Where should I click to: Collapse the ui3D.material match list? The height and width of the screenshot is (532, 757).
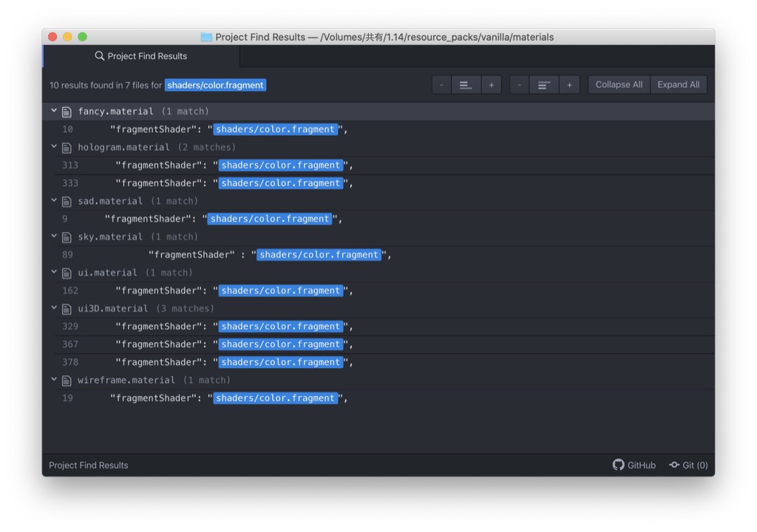coord(54,308)
